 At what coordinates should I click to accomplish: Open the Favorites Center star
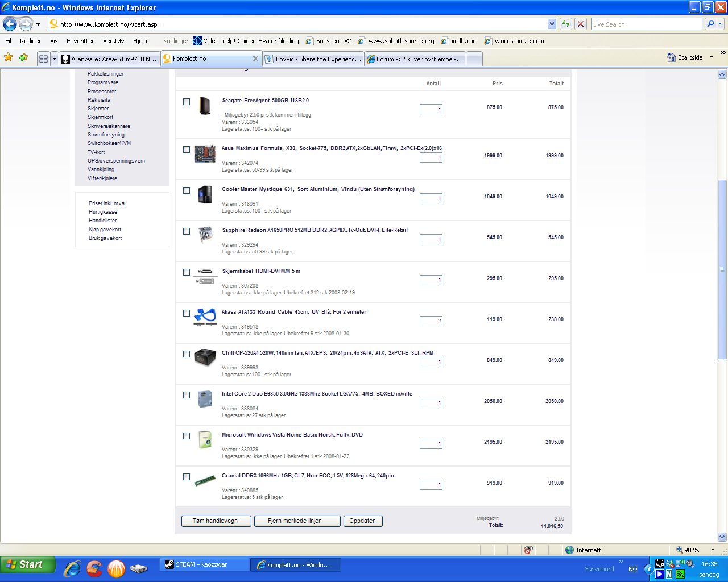(x=9, y=57)
